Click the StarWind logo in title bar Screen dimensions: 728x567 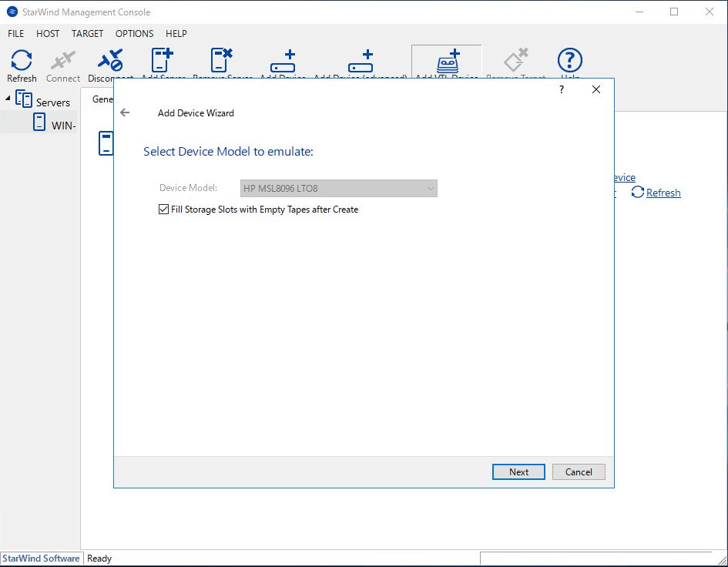(x=12, y=12)
